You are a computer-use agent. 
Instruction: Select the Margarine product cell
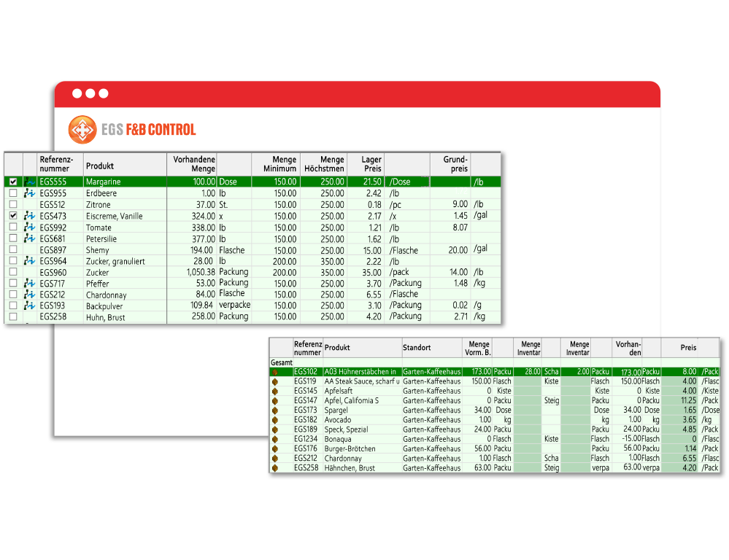click(125, 182)
